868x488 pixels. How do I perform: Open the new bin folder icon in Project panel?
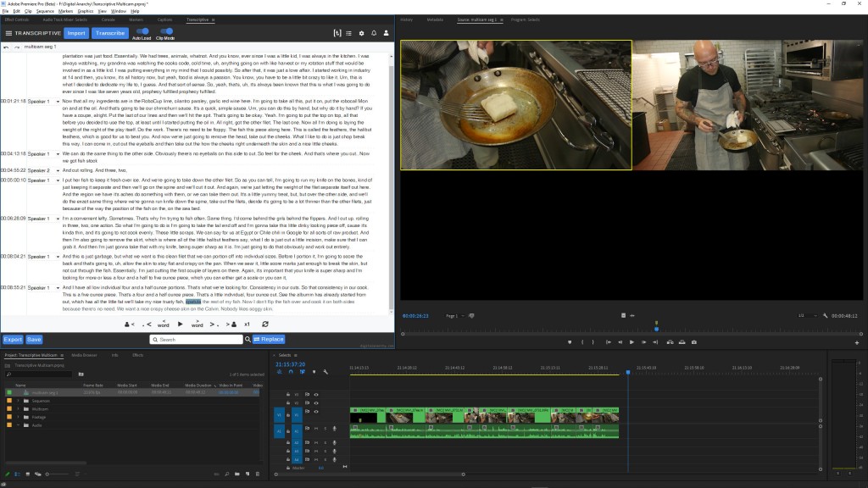tap(237, 474)
